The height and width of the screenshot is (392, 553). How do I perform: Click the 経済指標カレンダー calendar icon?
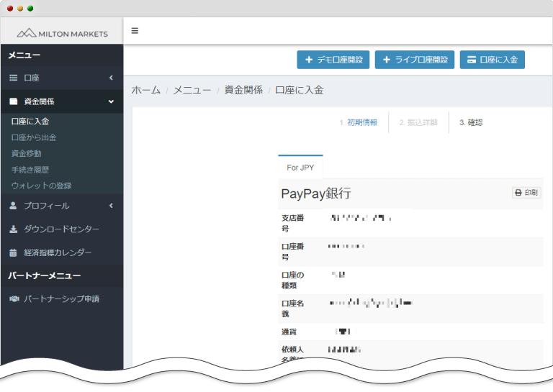coord(13,252)
